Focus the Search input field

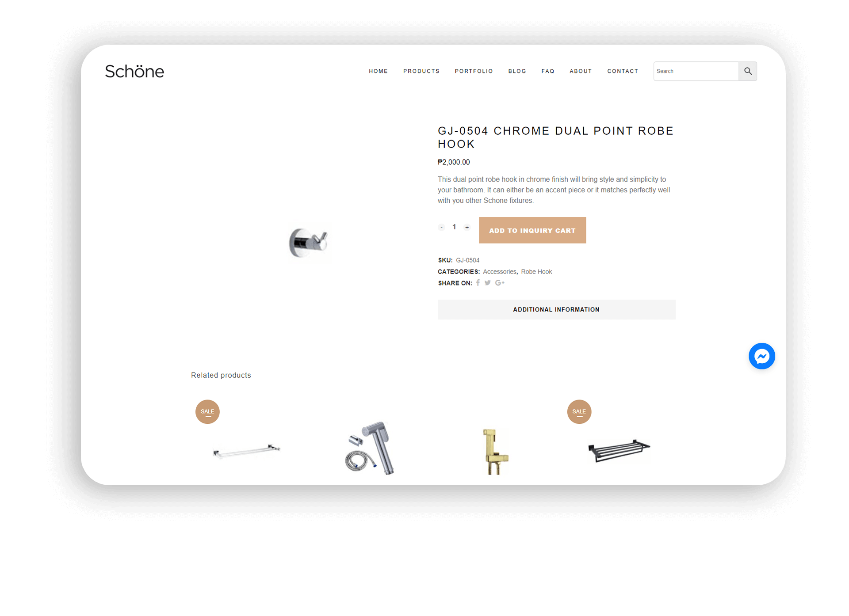click(696, 71)
